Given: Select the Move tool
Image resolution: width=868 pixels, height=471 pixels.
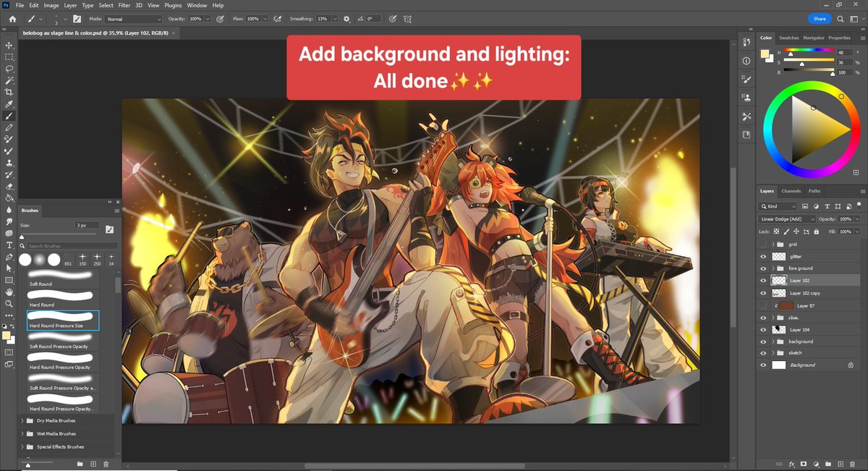Looking at the screenshot, I should coord(9,46).
